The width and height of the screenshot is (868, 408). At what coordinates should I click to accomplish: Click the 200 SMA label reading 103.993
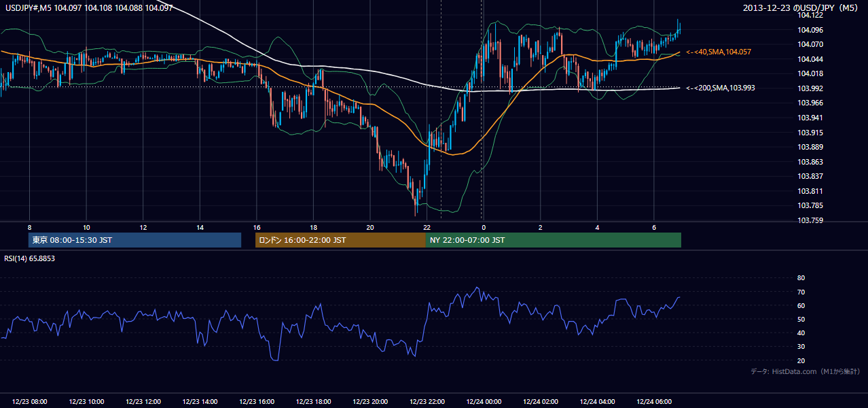click(721, 88)
